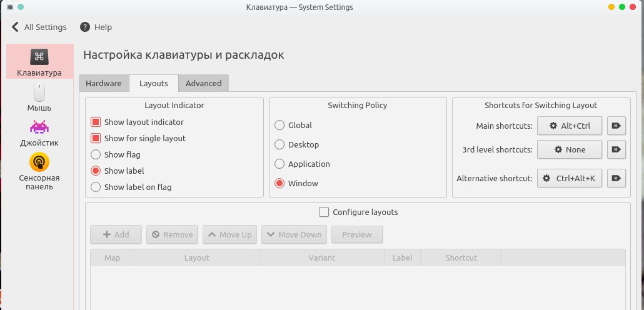Click the Map column header
The image size is (644, 310).
[112, 257]
